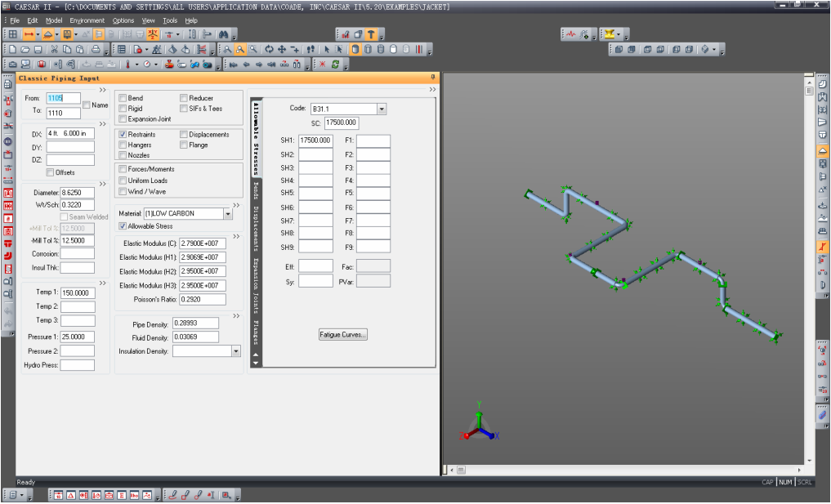Tick the Wind / Wave checkbox
Image resolution: width=831 pixels, height=504 pixels.
[123, 192]
